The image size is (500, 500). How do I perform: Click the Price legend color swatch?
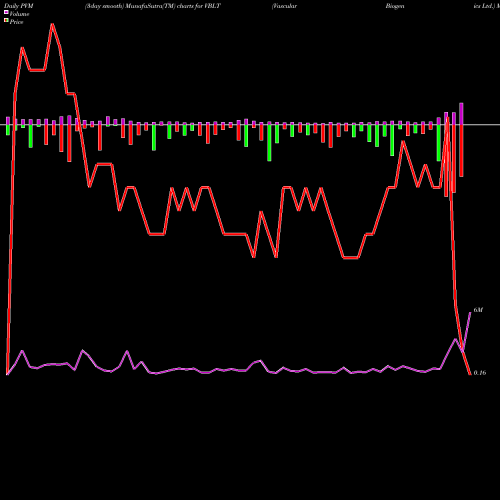pyautogui.click(x=6, y=20)
